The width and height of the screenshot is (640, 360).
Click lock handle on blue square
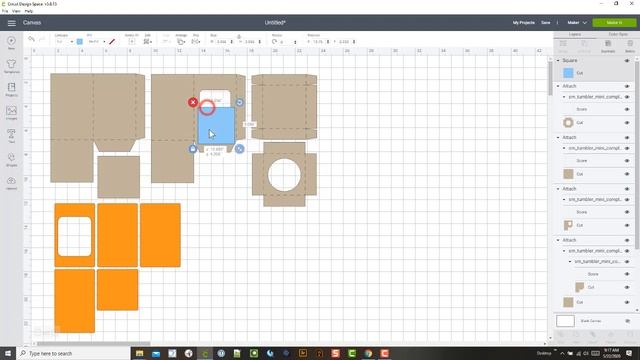[x=193, y=149]
